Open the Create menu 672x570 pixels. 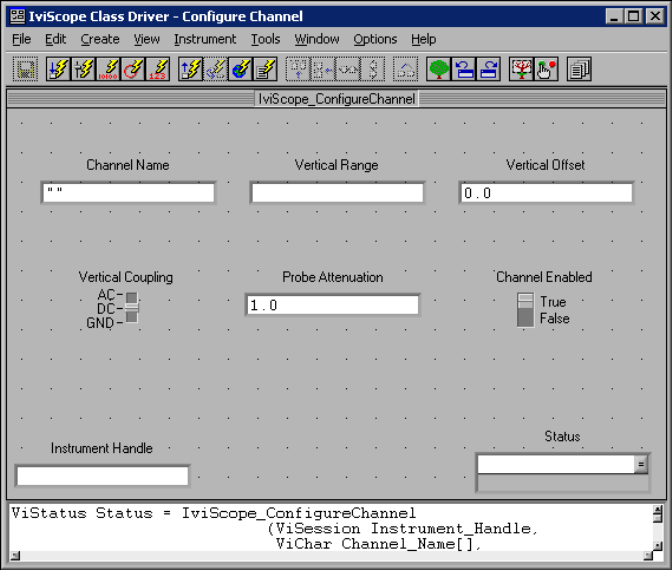[100, 39]
